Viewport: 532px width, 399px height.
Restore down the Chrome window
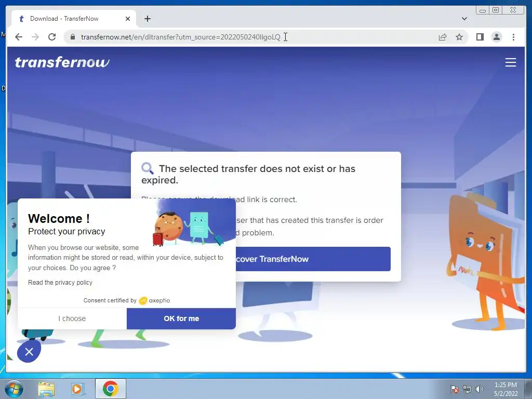point(496,10)
